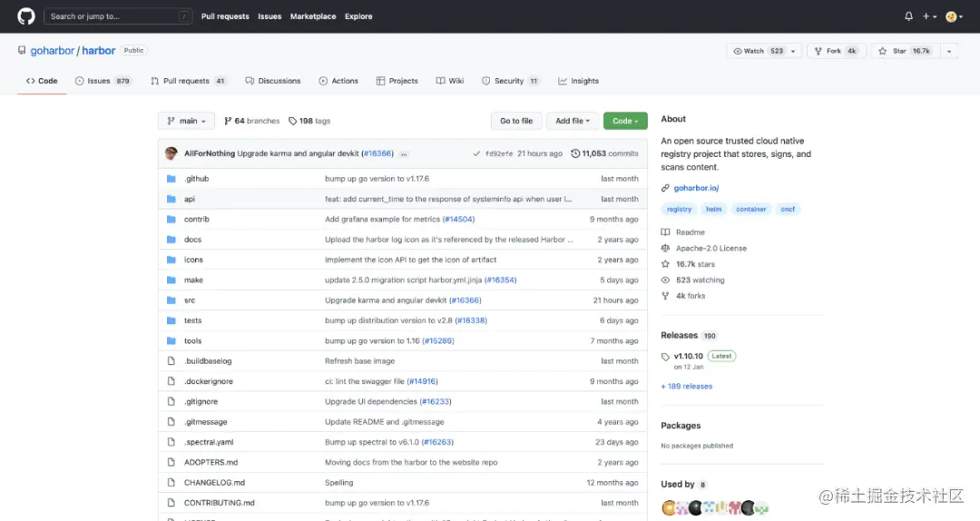This screenshot has width=980, height=521.
Task: View the 198 tags
Action: coord(309,121)
